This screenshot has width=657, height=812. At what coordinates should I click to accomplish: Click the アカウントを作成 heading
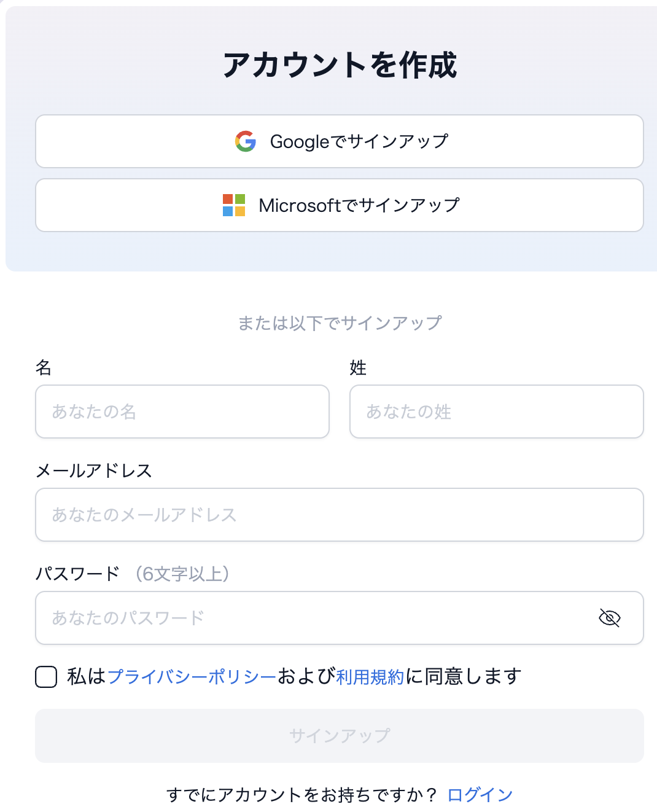pos(340,65)
